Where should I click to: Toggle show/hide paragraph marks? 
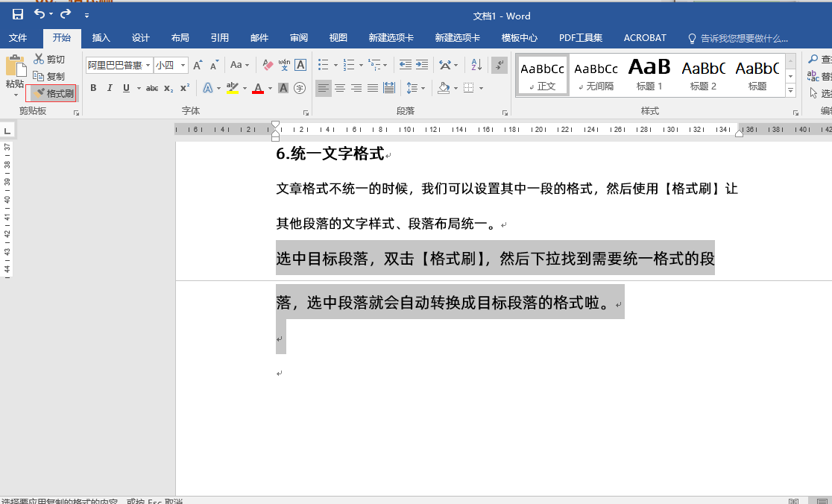click(x=499, y=66)
